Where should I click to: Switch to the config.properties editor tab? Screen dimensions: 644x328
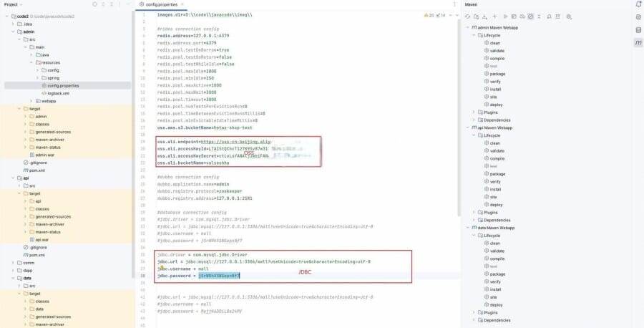pyautogui.click(x=160, y=4)
